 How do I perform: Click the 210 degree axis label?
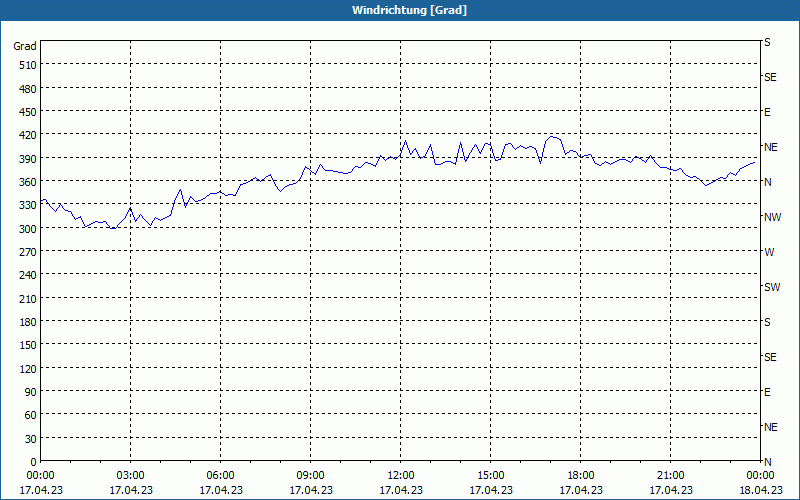28,298
